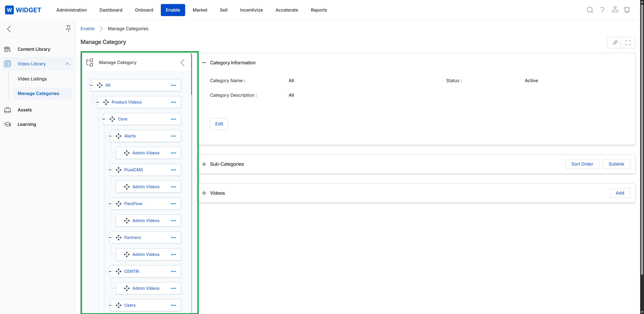Click the move handle on FluidCMS
Viewport: 644px width, 314px height.
119,170
